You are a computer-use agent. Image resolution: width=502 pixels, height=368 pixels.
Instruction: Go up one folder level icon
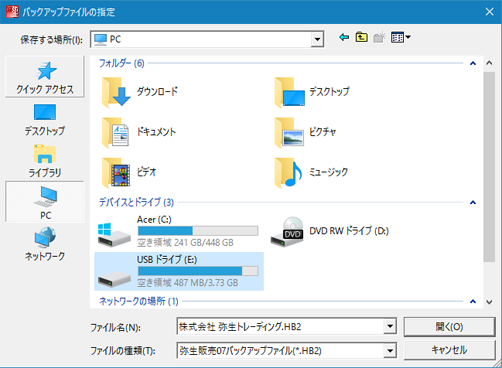click(x=362, y=37)
